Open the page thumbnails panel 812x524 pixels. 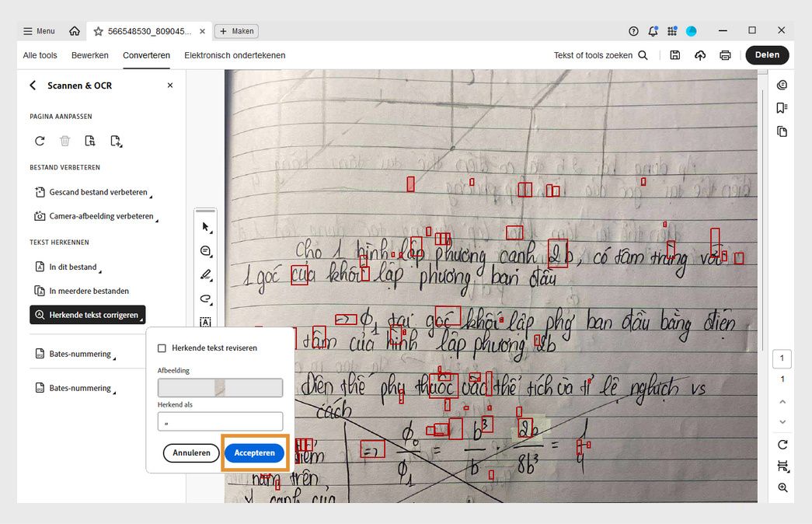pyautogui.click(x=782, y=131)
